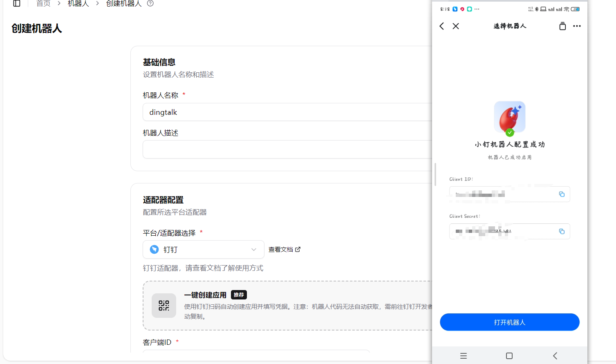Tap the phone X close icon
This screenshot has height=364, width=616.
tap(456, 26)
